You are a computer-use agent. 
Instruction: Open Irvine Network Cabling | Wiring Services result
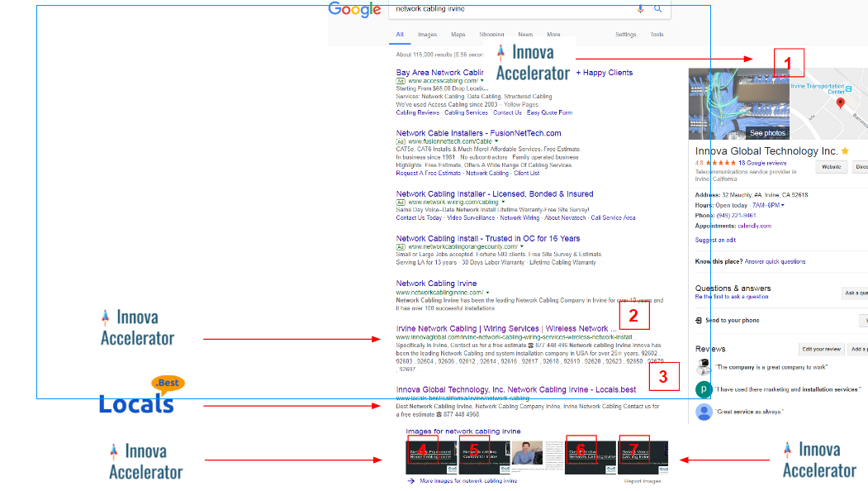506,329
